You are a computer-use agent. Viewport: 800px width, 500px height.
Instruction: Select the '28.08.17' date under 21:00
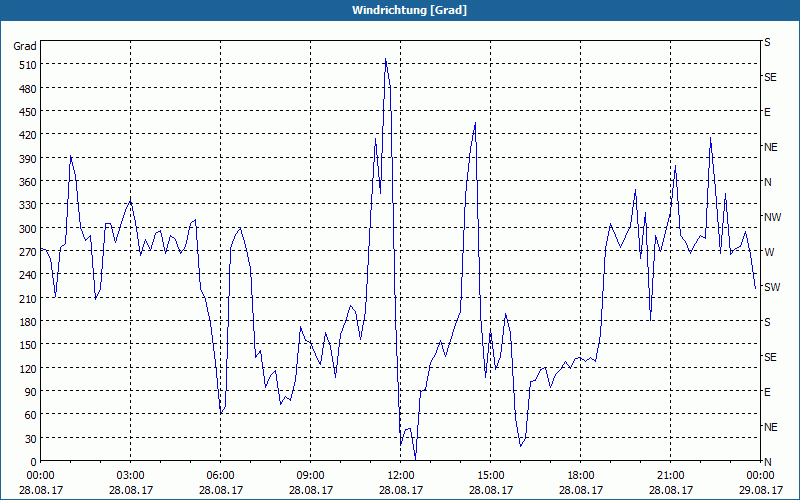(670, 490)
